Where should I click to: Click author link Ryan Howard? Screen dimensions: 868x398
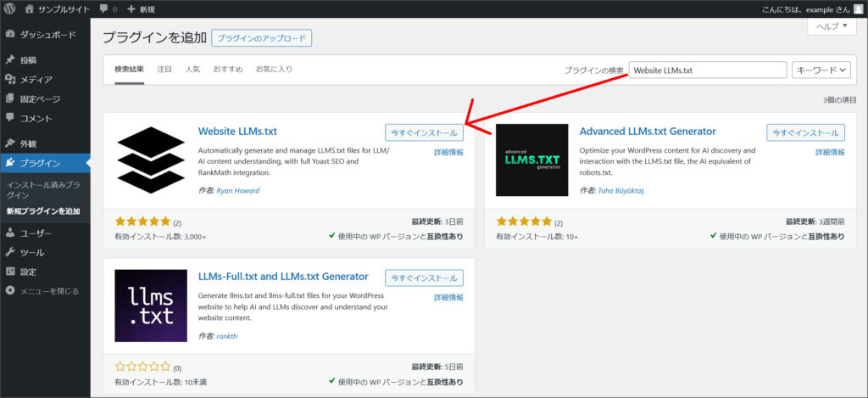[x=237, y=191]
